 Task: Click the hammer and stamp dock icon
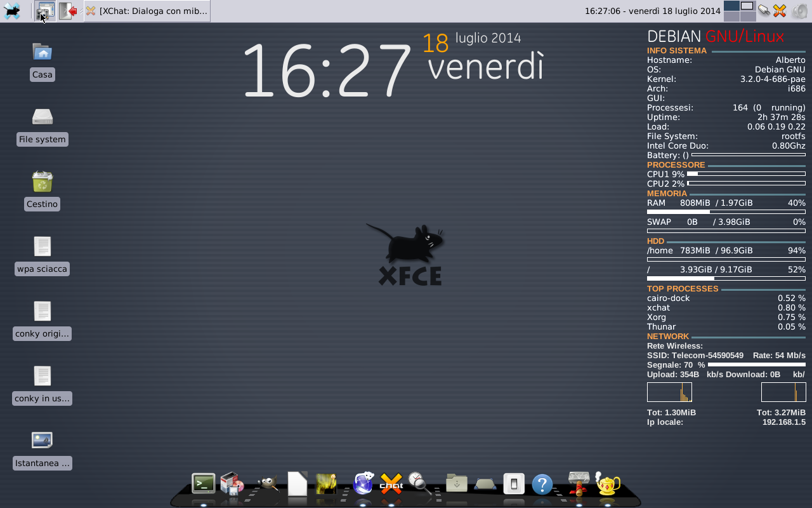click(x=579, y=483)
